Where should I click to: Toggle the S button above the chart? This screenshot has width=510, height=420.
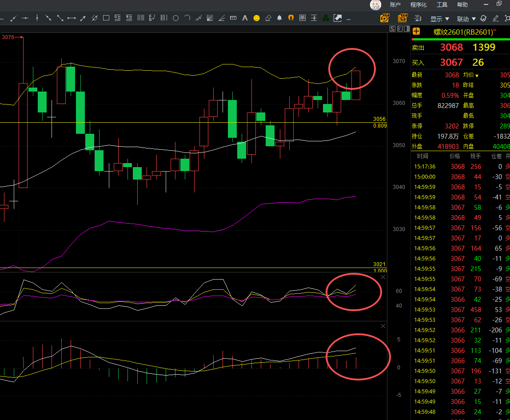point(393,28)
